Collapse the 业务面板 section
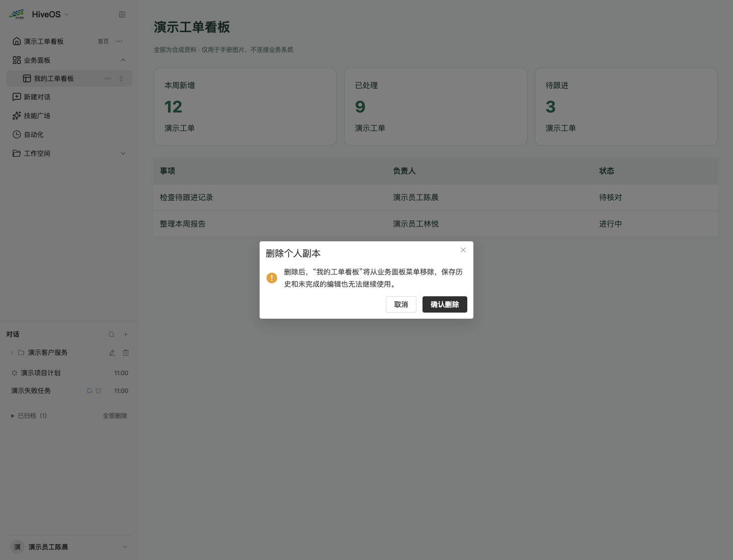 (123, 60)
